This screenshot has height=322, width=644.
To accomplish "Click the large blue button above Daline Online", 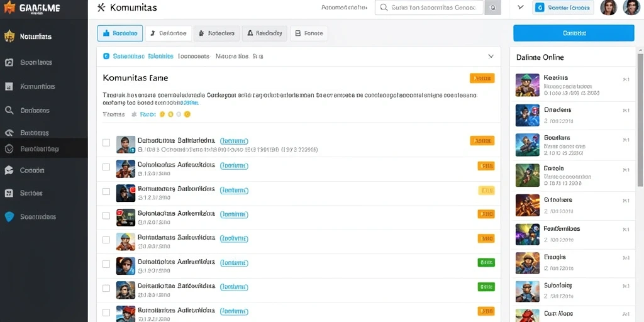I will pyautogui.click(x=574, y=33).
